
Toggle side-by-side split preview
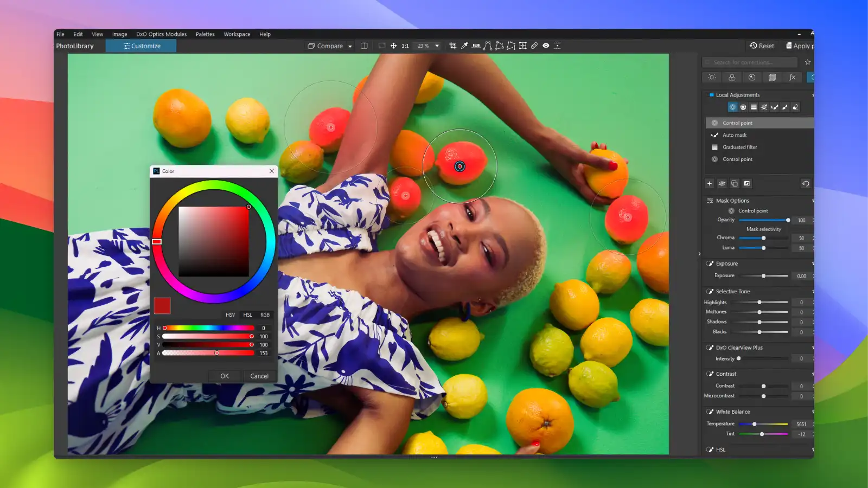(x=364, y=46)
